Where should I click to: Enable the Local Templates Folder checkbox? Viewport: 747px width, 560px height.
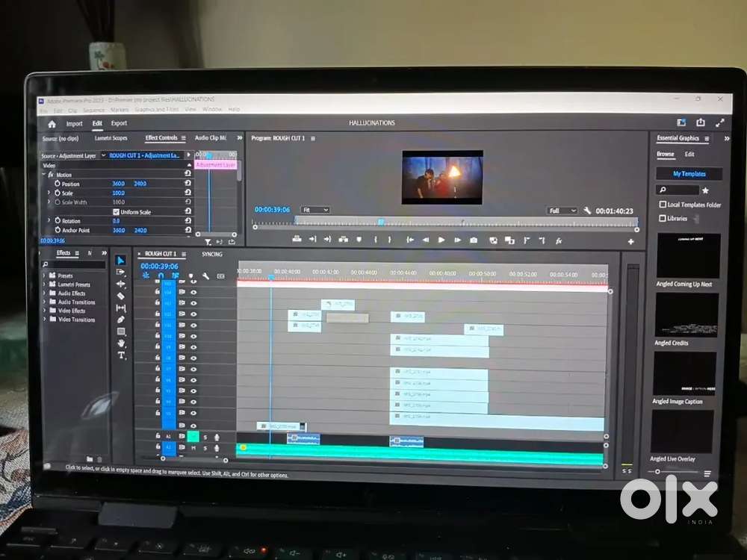click(663, 205)
